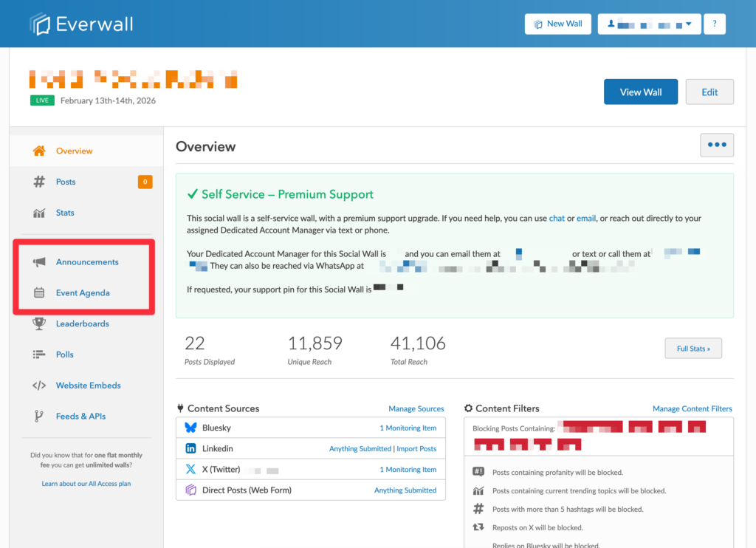Click the orange Posts count badge
The height and width of the screenshot is (548, 756).
tap(145, 182)
